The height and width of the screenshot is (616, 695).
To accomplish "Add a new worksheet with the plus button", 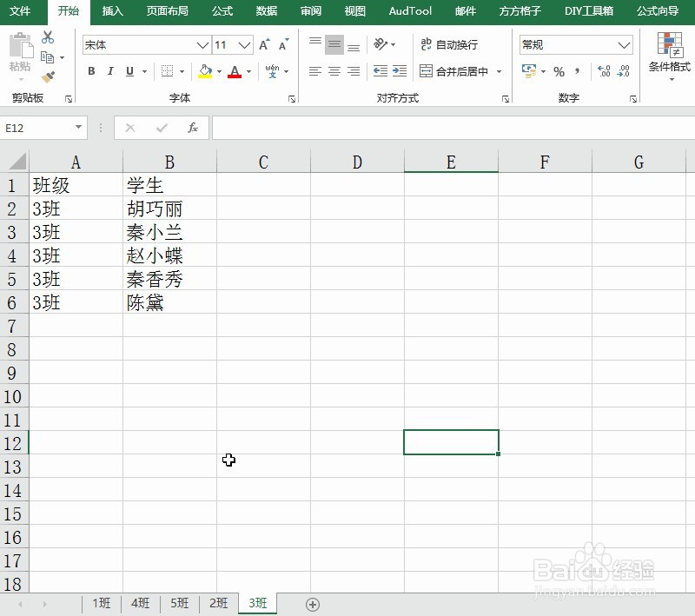I will 313,603.
